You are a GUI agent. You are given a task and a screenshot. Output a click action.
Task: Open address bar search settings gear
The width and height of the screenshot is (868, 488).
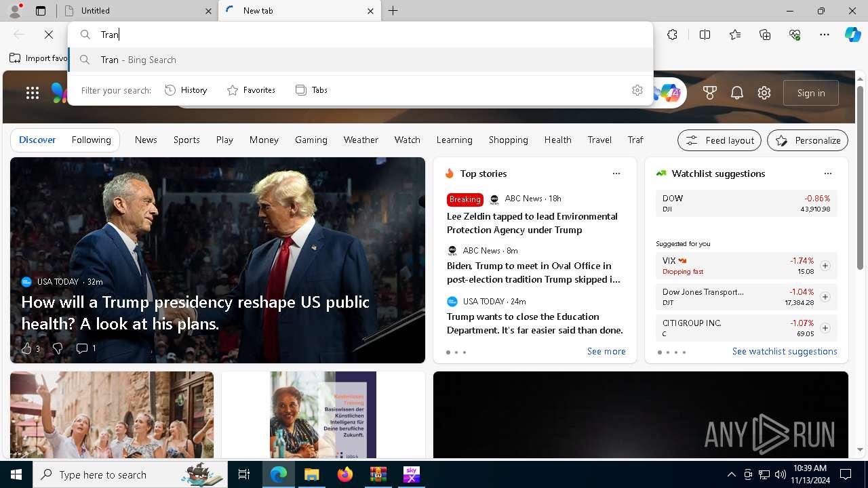(637, 90)
